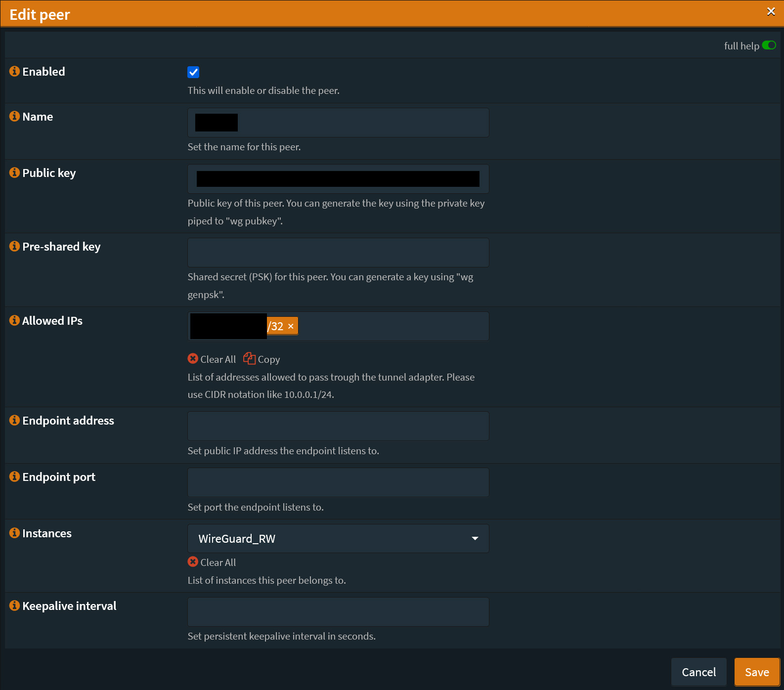Click the info icon beside Endpoint address
Viewport: 784px width, 690px height.
(14, 420)
